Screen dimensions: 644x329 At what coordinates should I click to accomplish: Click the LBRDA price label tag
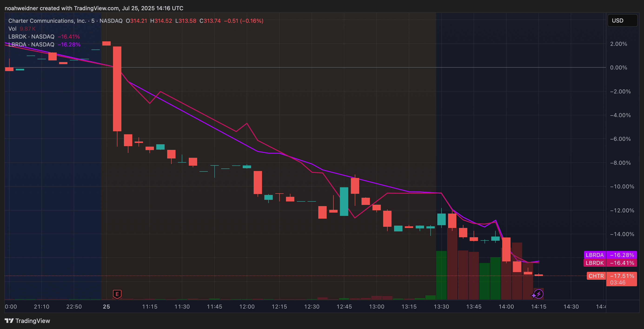point(594,255)
